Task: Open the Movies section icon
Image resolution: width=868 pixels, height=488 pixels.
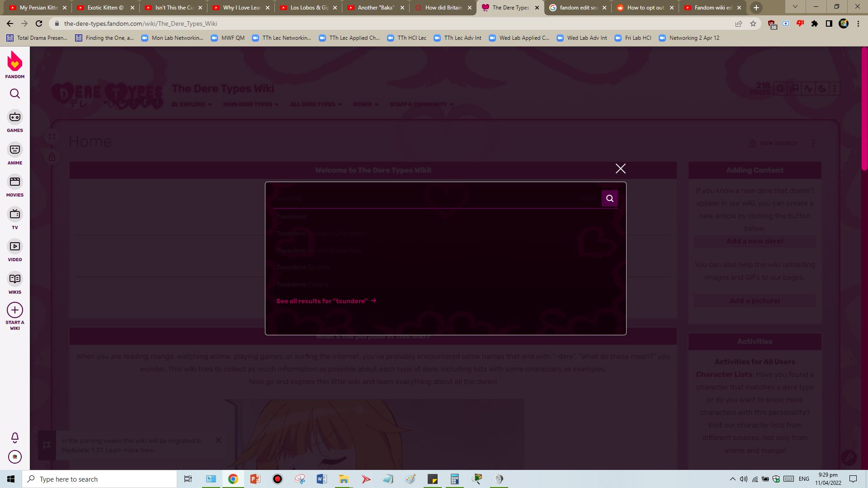Action: (15, 182)
